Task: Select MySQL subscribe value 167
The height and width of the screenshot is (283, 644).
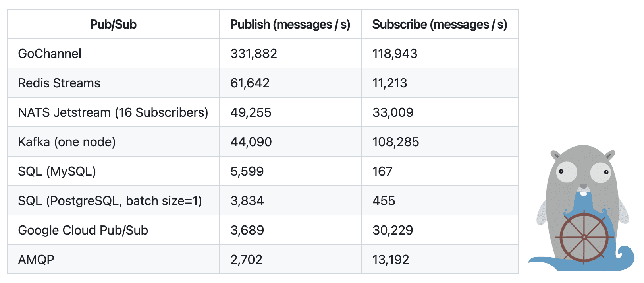Action: 382,171
